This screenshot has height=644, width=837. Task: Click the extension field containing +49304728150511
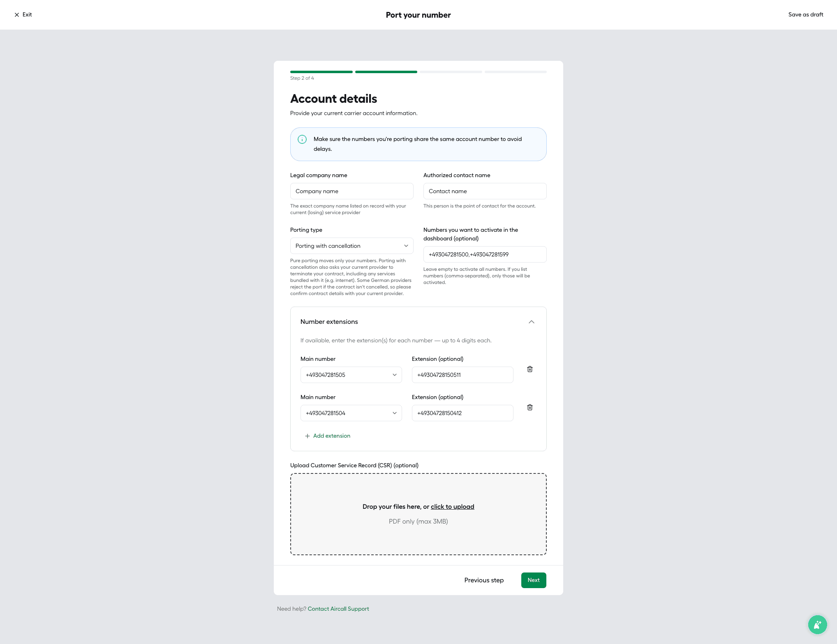coord(462,375)
